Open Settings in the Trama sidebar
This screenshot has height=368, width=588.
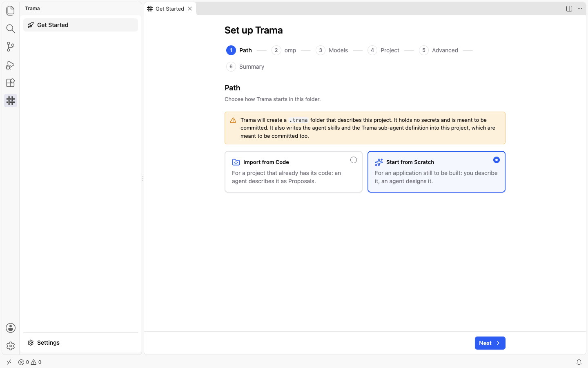click(x=80, y=343)
